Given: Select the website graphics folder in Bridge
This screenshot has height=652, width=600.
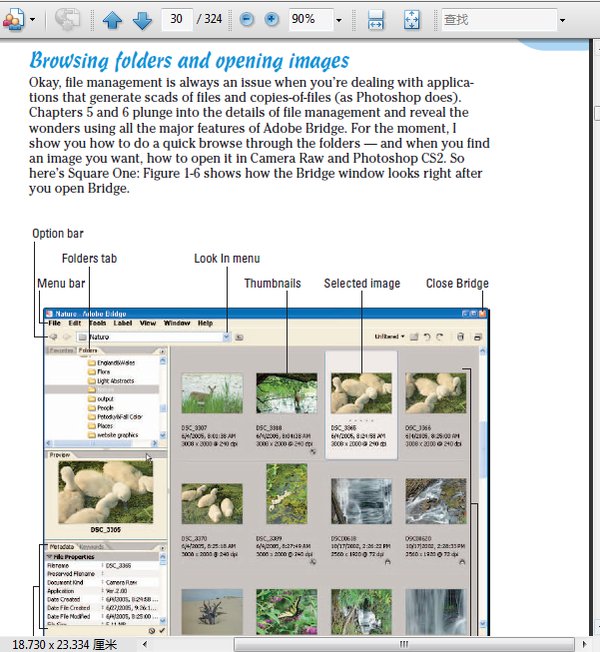Looking at the screenshot, I should [113, 435].
